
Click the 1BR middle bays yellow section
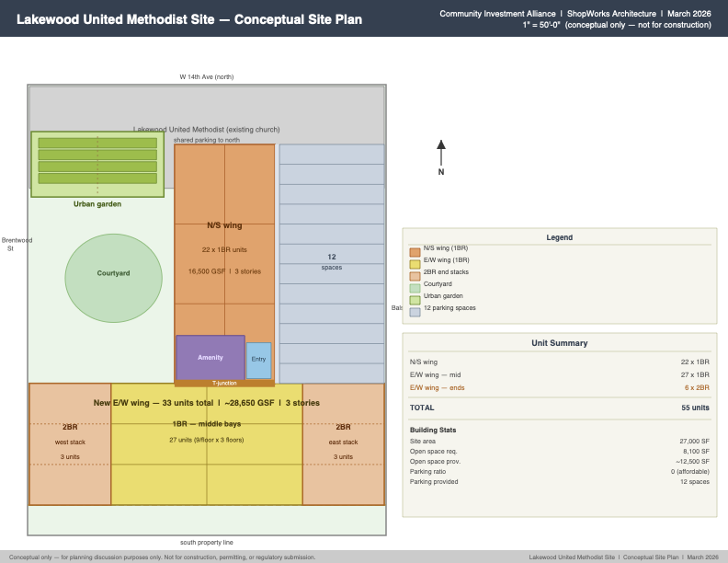click(207, 444)
